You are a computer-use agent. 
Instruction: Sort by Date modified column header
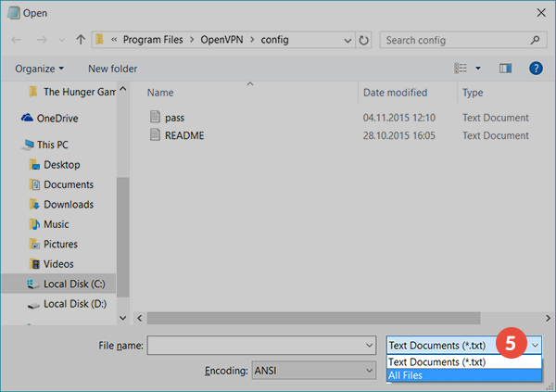pos(393,93)
